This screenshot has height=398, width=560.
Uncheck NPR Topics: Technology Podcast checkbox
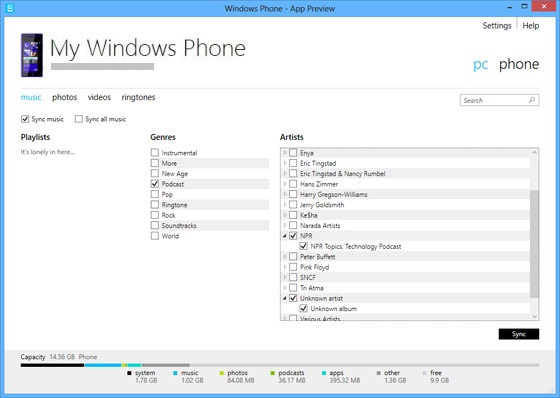tap(303, 246)
